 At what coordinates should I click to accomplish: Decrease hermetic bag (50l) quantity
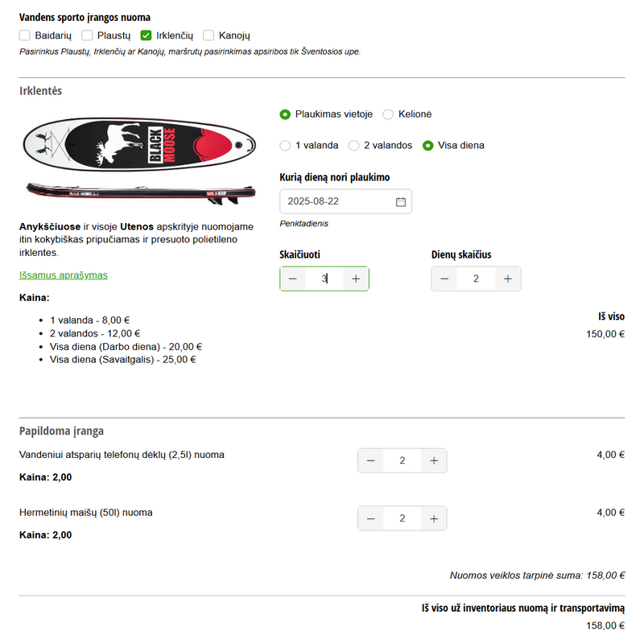370,518
